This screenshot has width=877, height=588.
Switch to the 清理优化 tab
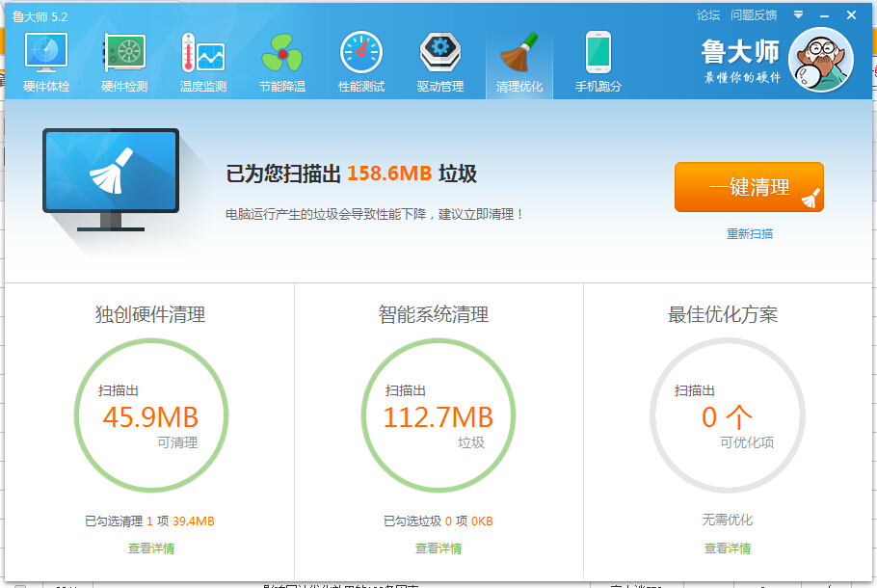click(x=519, y=62)
